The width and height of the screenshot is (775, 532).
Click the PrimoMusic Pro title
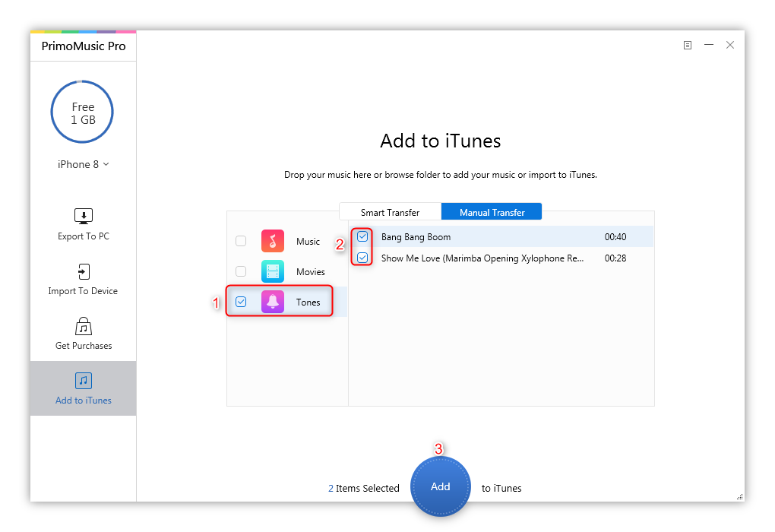point(84,46)
